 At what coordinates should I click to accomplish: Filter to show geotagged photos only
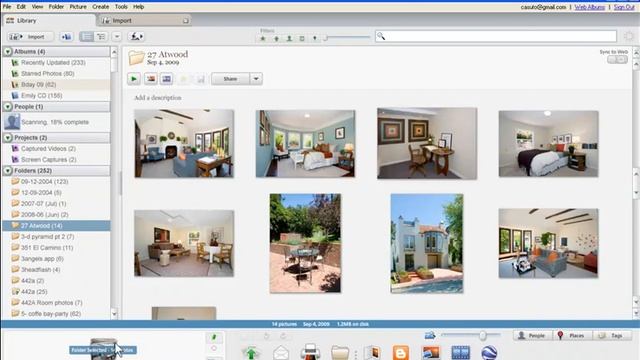point(315,38)
